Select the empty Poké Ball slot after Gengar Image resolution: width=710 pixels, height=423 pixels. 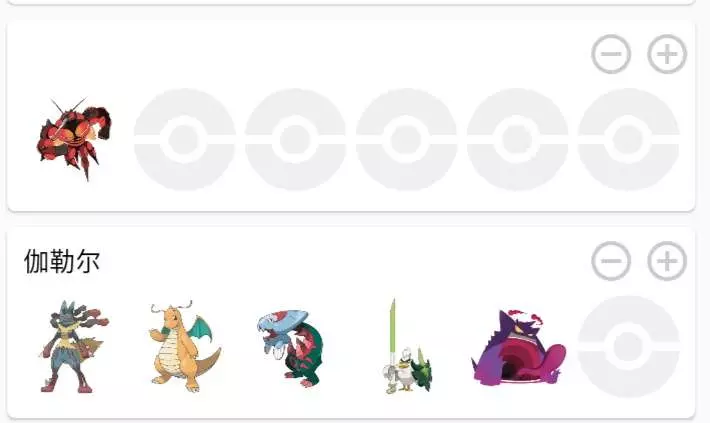628,346
